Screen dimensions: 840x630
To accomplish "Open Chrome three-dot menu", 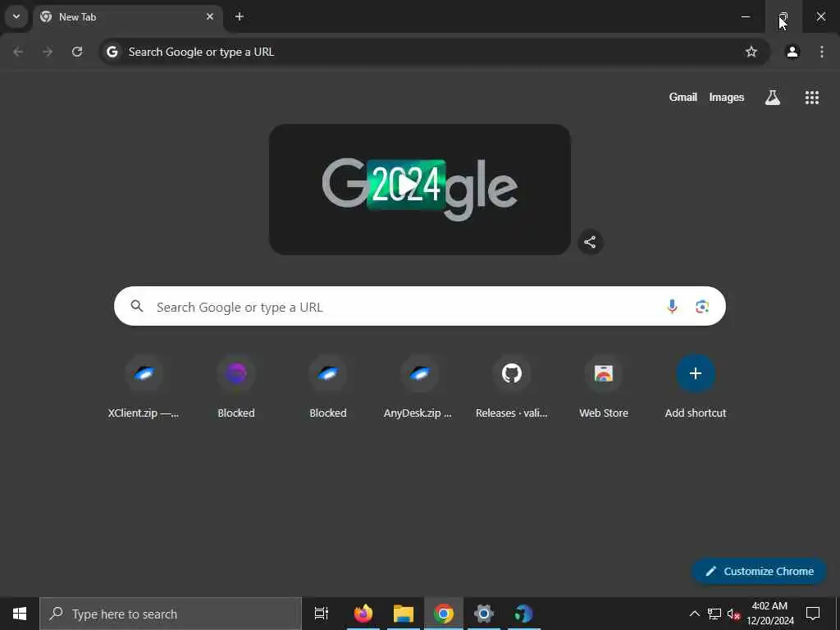I will click(x=822, y=52).
